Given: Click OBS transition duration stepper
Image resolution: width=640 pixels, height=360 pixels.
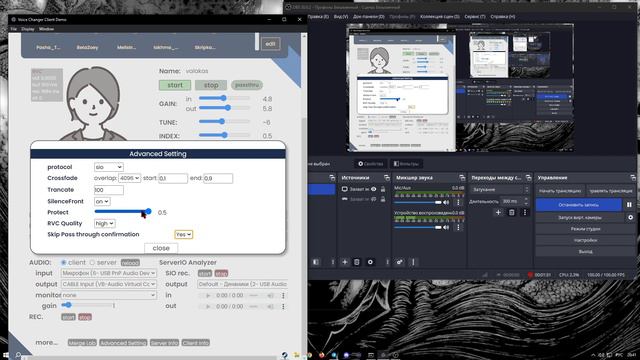Looking at the screenshot, I should (527, 201).
